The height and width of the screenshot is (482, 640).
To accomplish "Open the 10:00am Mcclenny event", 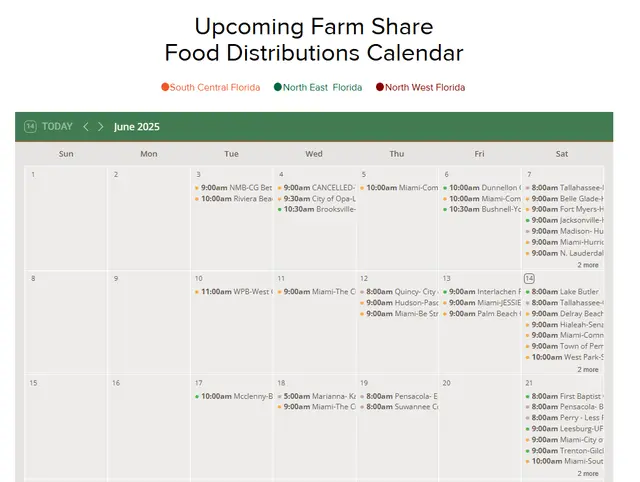I will point(235,396).
